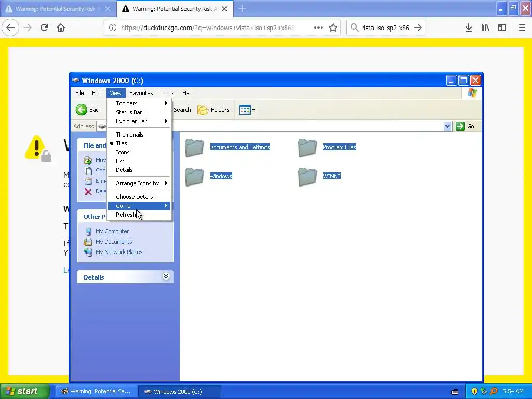Click the Firefox back arrow button
The width and height of the screenshot is (532, 399).
point(10,28)
